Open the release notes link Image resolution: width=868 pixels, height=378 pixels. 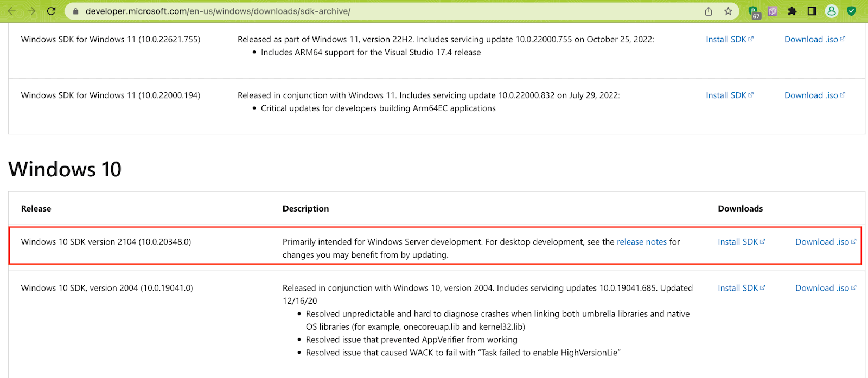[642, 242]
